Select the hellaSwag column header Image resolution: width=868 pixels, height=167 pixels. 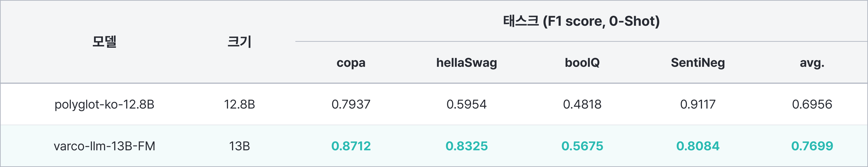(466, 63)
